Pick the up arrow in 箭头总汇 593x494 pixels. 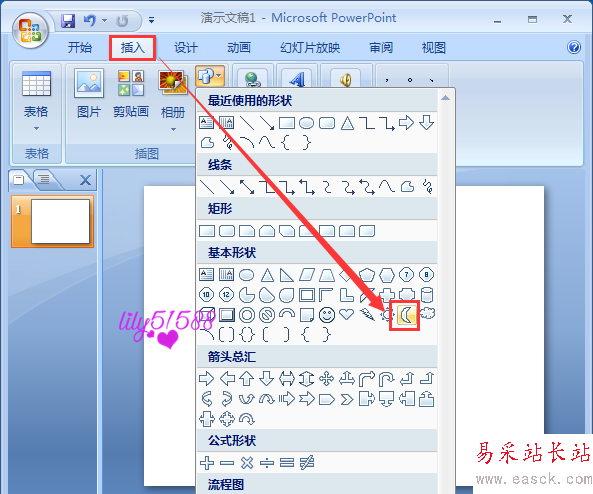[x=247, y=378]
